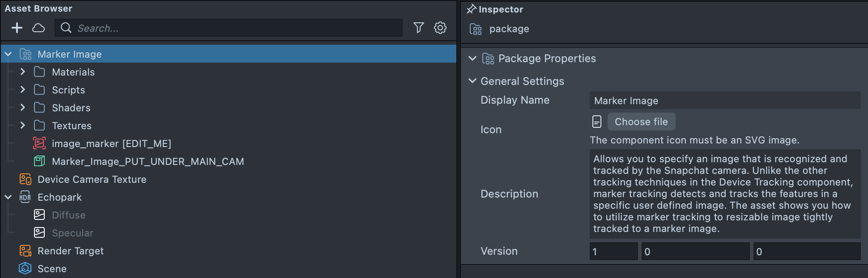Collapse the General Settings section
This screenshot has width=868, height=278.
click(x=472, y=81)
